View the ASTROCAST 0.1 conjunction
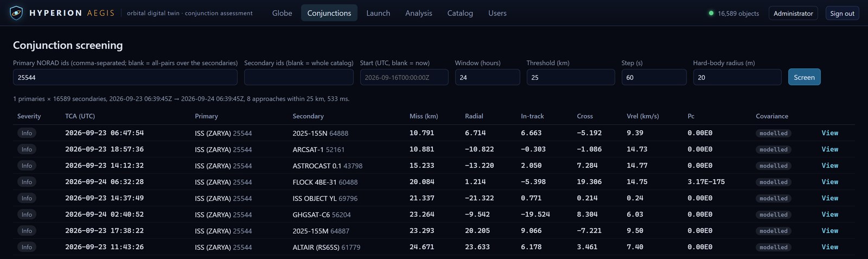868x259 pixels. pyautogui.click(x=829, y=166)
